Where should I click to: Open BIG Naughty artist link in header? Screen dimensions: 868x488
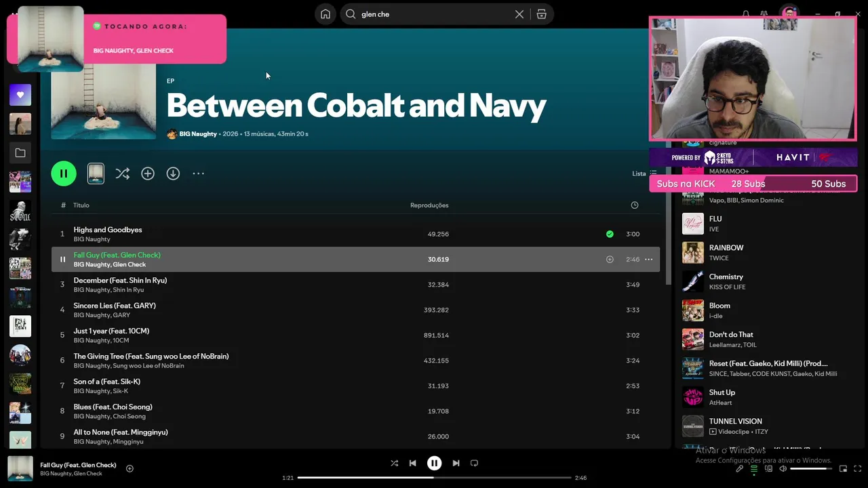(x=198, y=134)
